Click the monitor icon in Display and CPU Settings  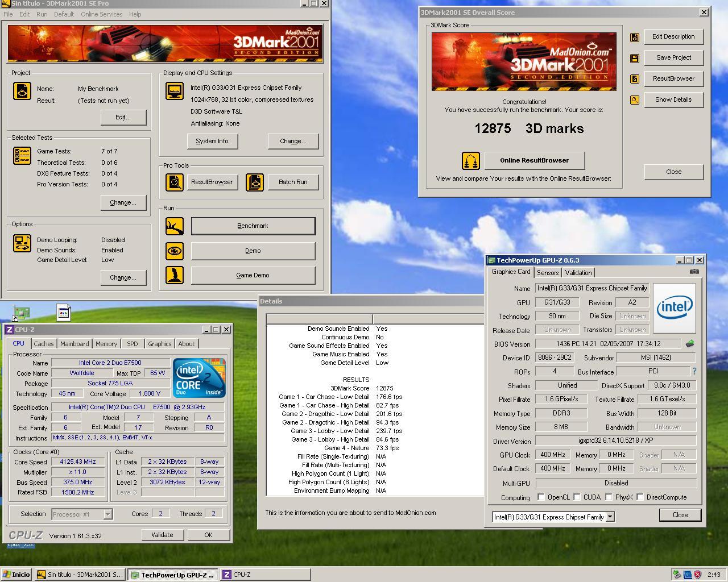(x=175, y=91)
